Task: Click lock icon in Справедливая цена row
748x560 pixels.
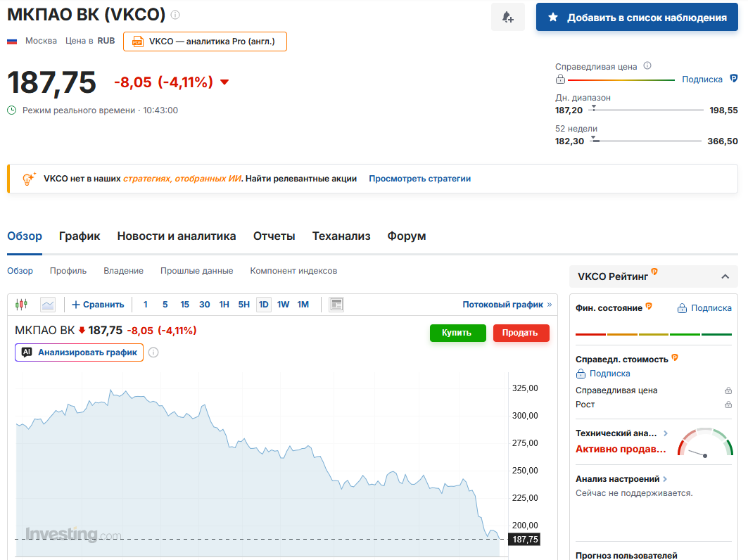Action: tap(728, 390)
